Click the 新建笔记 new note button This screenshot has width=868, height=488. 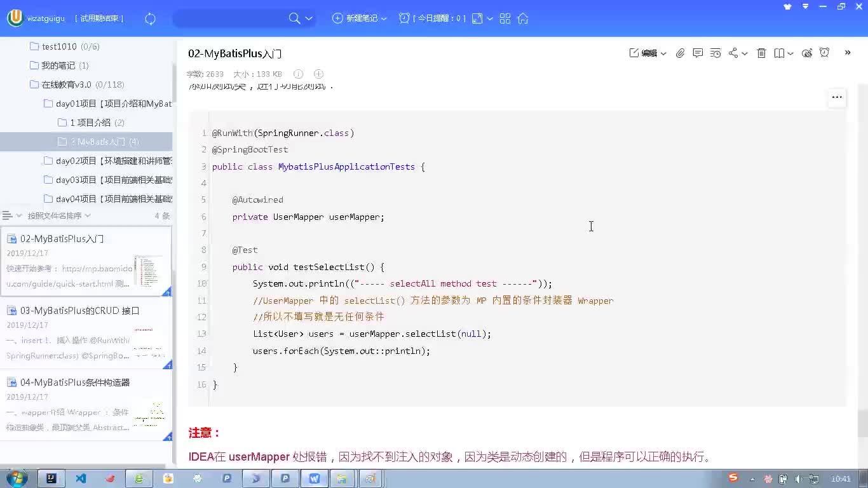pyautogui.click(x=355, y=18)
